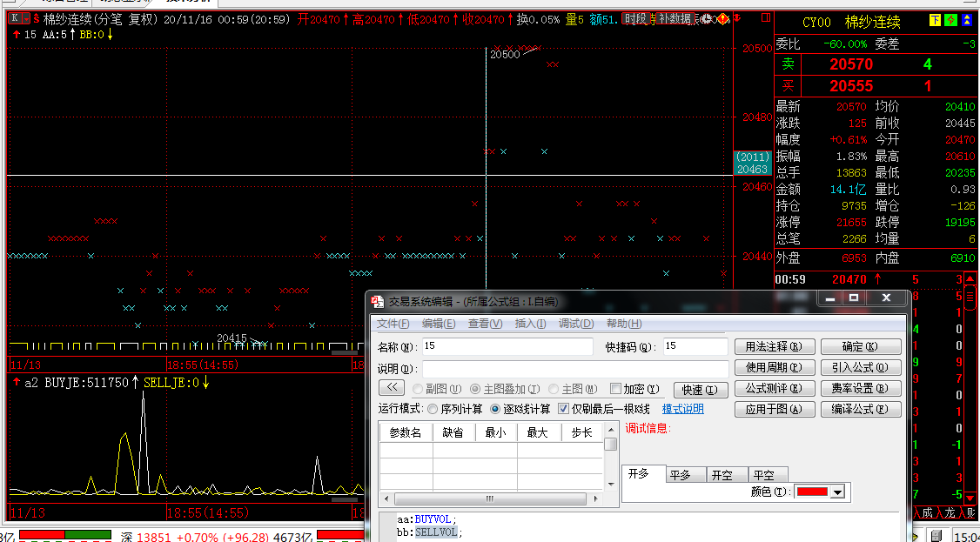Click the square layout icon at chart corner
Image resolution: width=980 pixels, height=542 pixels.
pos(763,18)
